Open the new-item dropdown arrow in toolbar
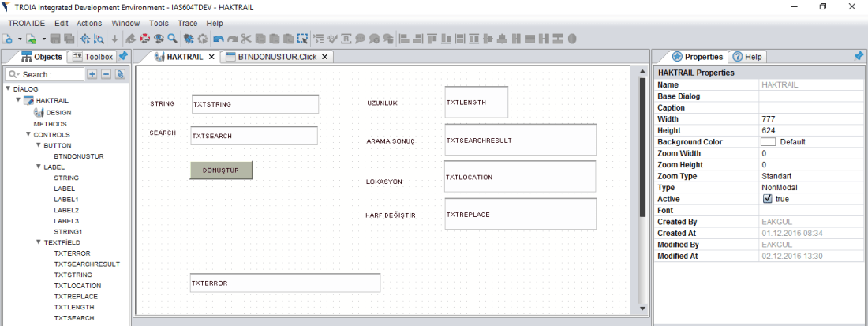The width and height of the screenshot is (868, 326). 21,39
